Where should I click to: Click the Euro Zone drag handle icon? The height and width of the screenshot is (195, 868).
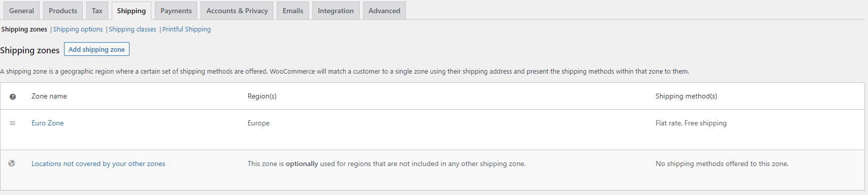point(13,123)
